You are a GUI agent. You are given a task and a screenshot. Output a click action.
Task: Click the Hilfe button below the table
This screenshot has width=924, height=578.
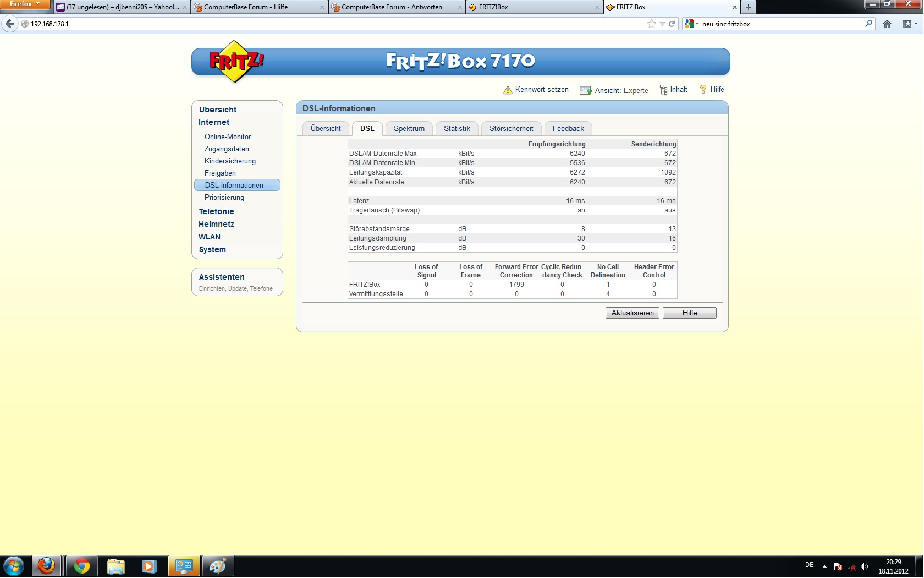(x=690, y=313)
